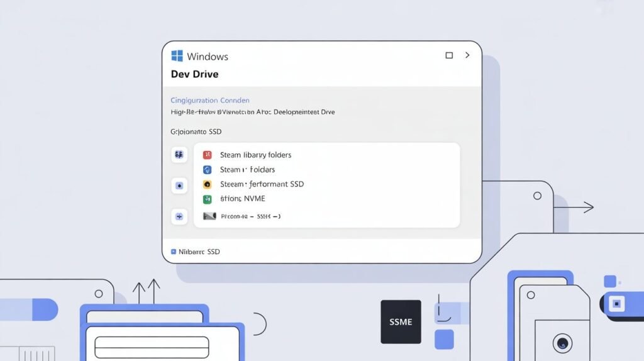Click the rounded input bar on bottom-left card
The width and height of the screenshot is (644, 361).
pyautogui.click(x=152, y=347)
